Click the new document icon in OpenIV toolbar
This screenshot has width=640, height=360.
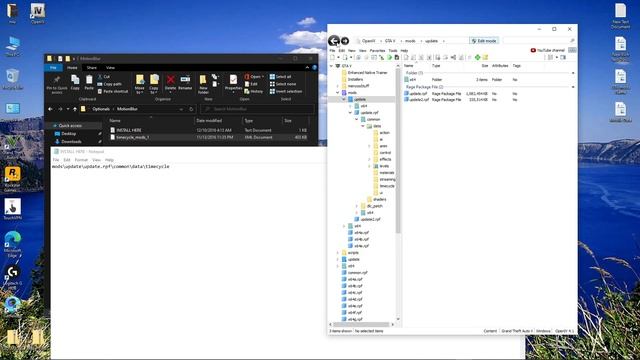[x=333, y=58]
